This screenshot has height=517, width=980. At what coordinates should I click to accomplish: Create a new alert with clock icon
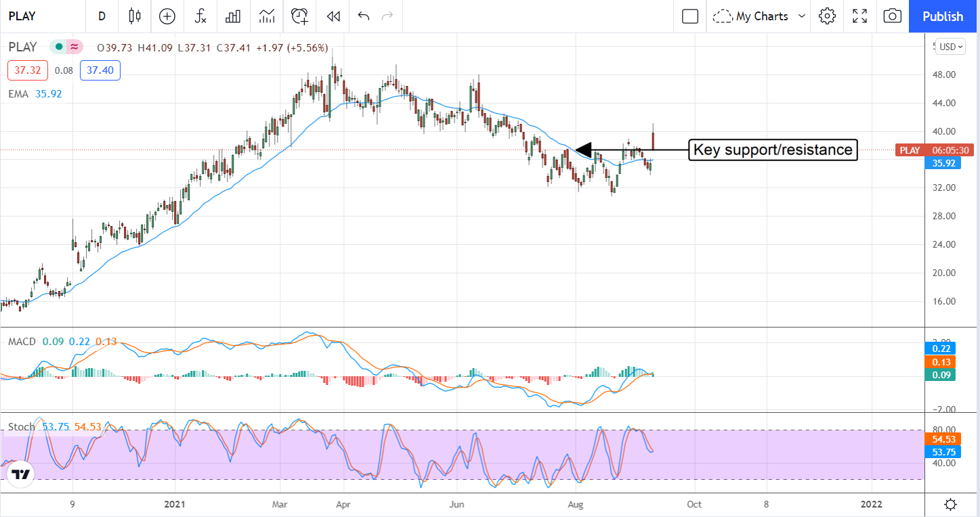[x=300, y=16]
